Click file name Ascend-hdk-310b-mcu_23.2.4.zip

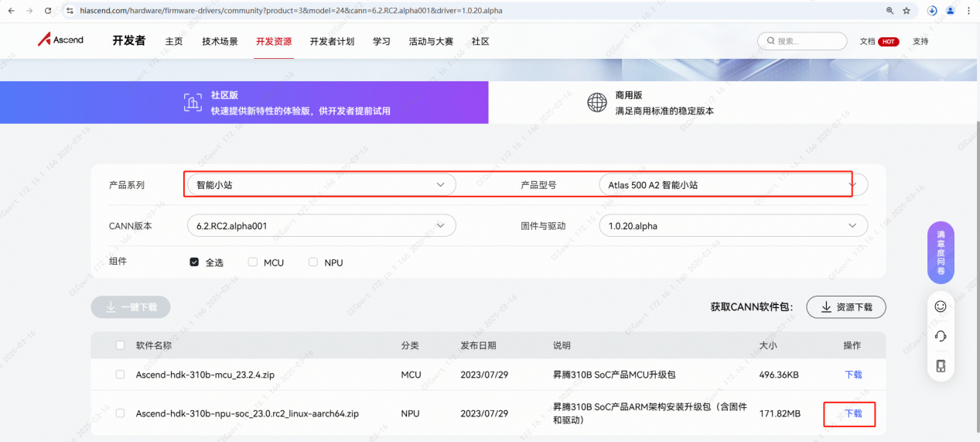pos(205,375)
